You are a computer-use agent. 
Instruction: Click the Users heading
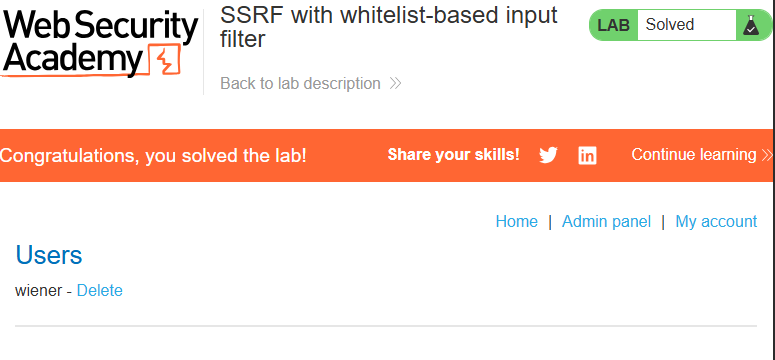(x=49, y=255)
